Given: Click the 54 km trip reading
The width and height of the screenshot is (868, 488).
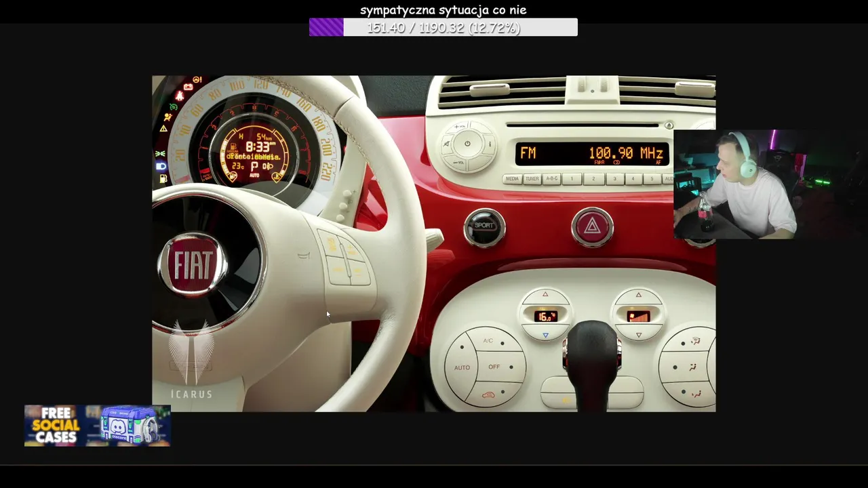Looking at the screenshot, I should coord(264,138).
